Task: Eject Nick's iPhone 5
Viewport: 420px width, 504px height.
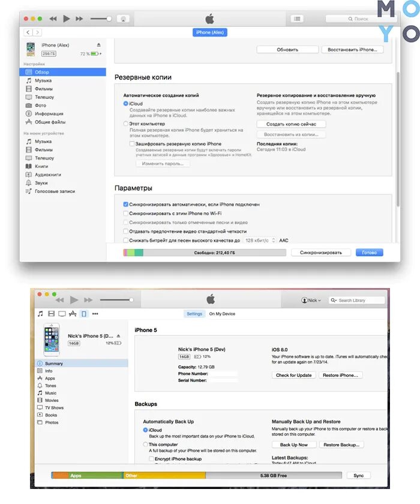Action: [118, 336]
